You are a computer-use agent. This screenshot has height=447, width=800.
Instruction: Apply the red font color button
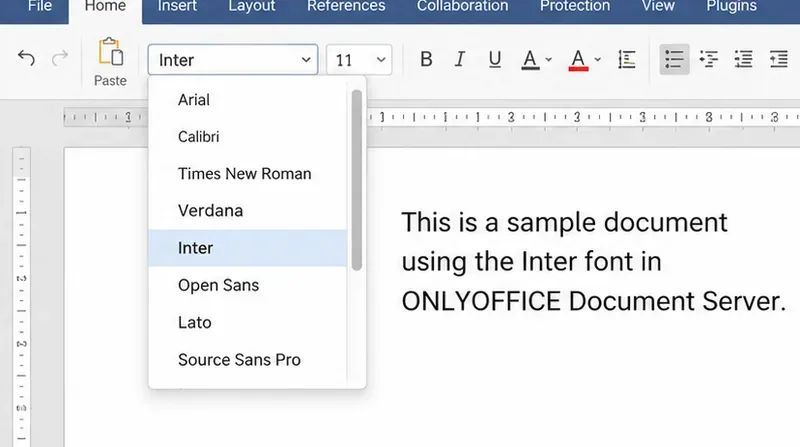click(x=578, y=60)
